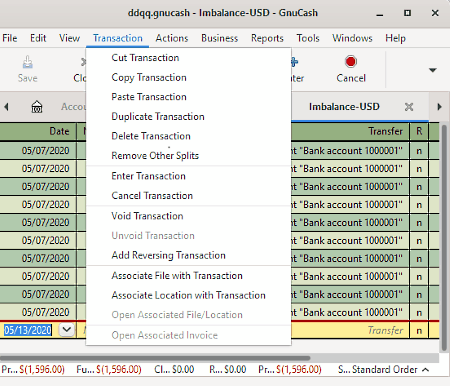
Task: Open the Windows menu
Action: click(x=352, y=38)
